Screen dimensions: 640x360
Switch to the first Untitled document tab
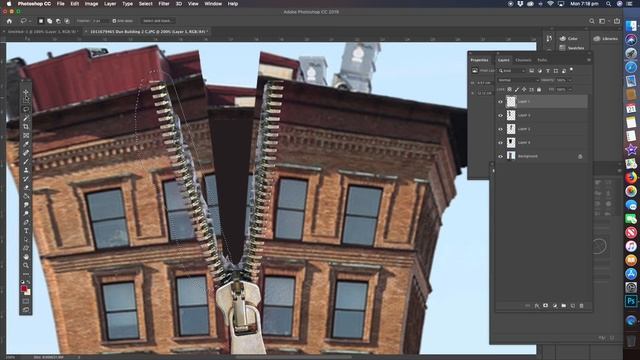(x=42, y=31)
